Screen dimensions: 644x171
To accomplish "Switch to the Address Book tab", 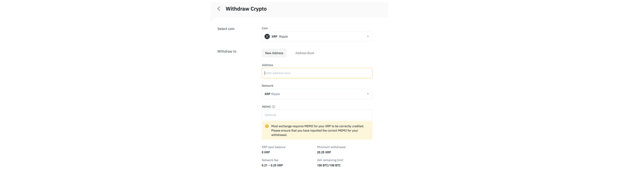I will 305,53.
